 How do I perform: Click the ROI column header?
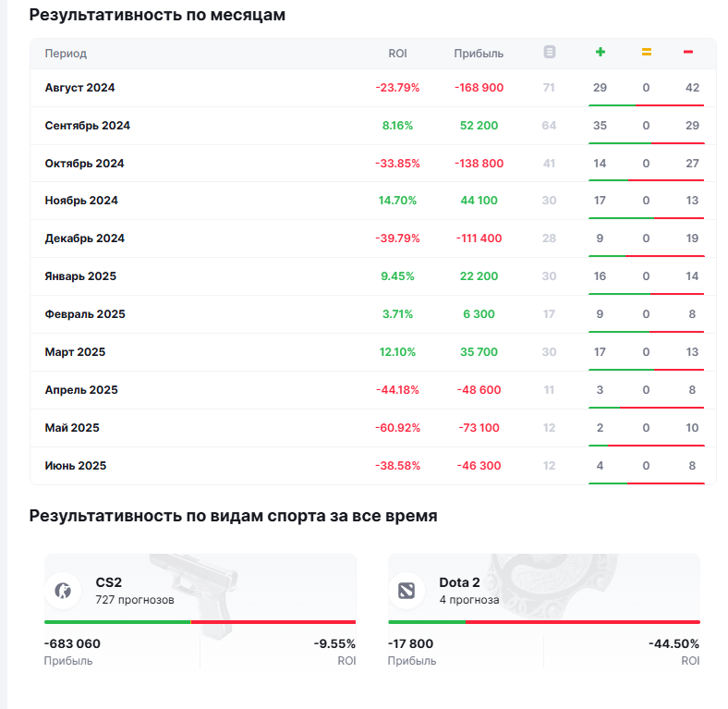pyautogui.click(x=397, y=54)
